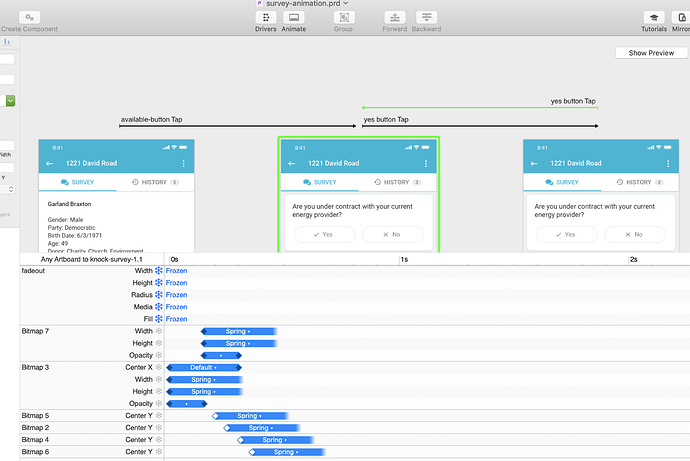Click the Group toolbar icon

(x=344, y=18)
